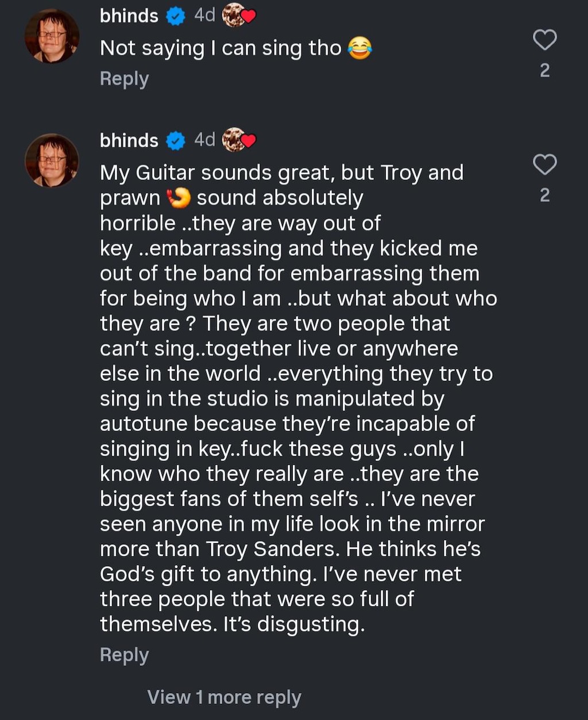Open bhinds avatar beside the guitar comment

(52, 160)
